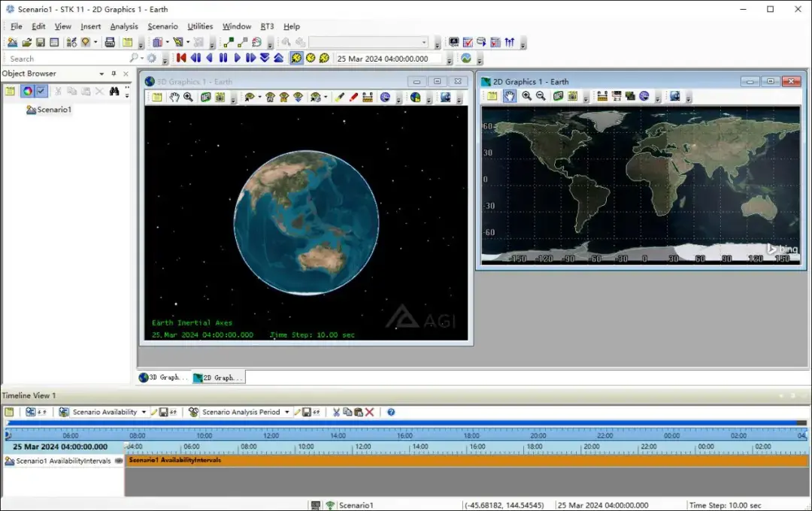Select the grab hand tool in 2D Graphics
812x511 pixels.
click(x=510, y=96)
